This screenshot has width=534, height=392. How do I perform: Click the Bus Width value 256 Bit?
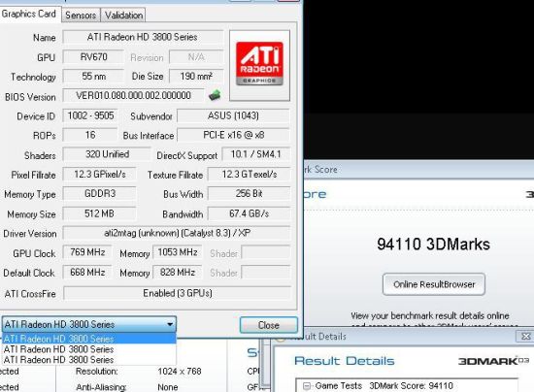pos(250,194)
